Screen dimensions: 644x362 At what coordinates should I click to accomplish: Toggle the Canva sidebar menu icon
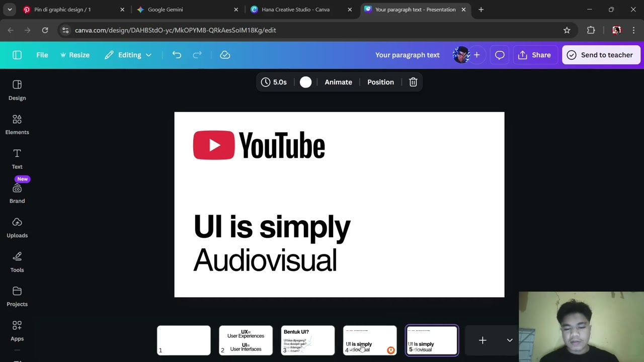[17, 55]
